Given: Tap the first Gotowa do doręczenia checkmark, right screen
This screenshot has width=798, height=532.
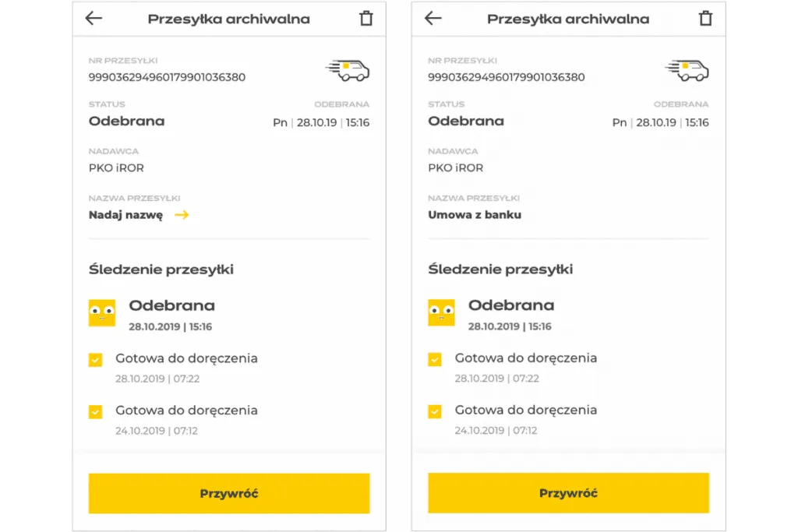Looking at the screenshot, I should tap(435, 360).
